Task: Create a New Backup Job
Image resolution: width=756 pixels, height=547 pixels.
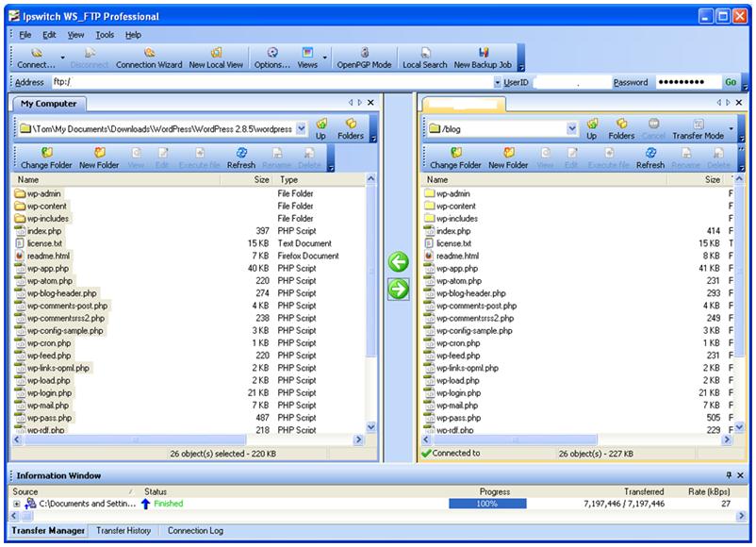Action: [483, 58]
